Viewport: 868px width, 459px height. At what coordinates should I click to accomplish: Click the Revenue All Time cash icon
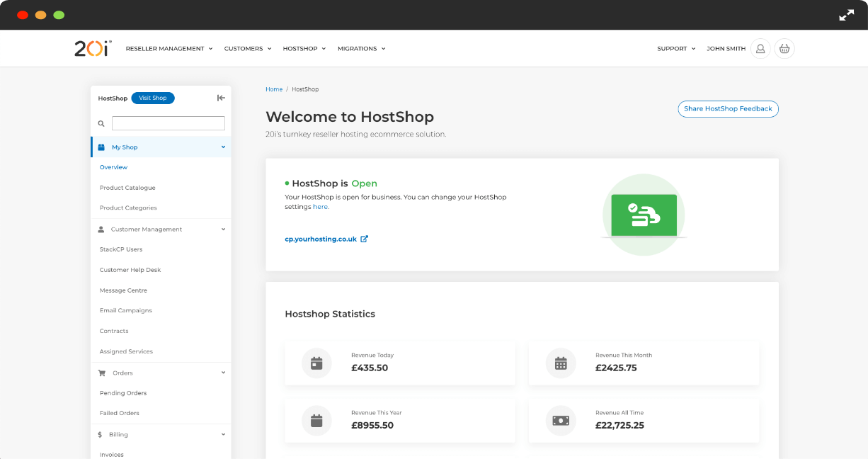click(561, 421)
